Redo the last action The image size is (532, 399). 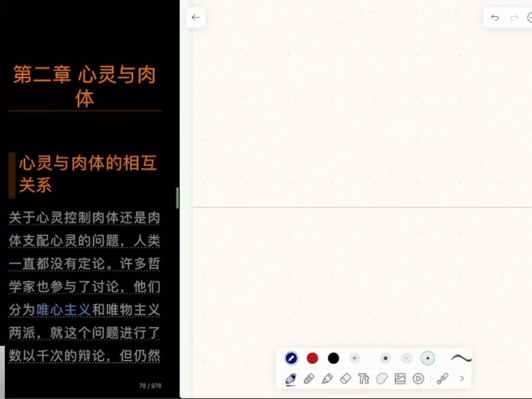(x=514, y=17)
